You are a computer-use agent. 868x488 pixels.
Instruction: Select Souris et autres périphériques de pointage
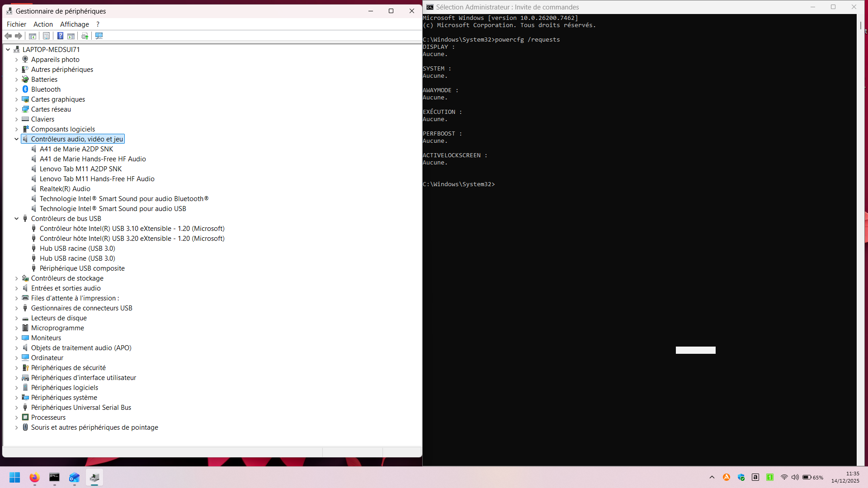point(94,427)
